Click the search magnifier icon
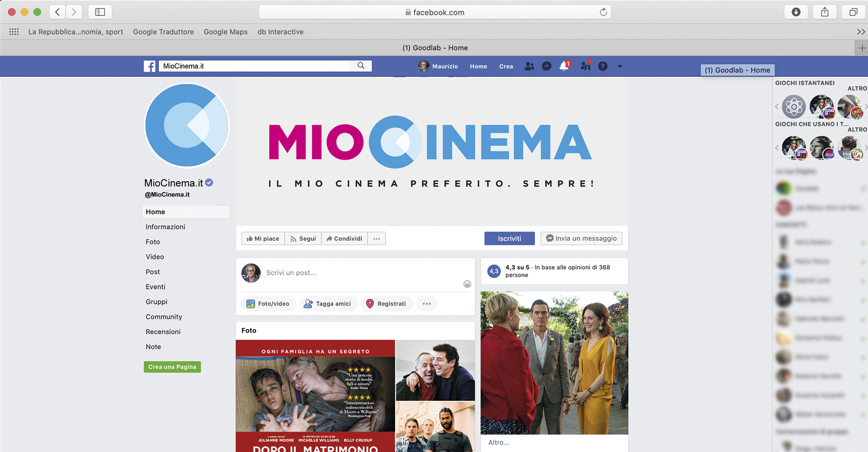This screenshot has width=868, height=452. pyautogui.click(x=361, y=66)
